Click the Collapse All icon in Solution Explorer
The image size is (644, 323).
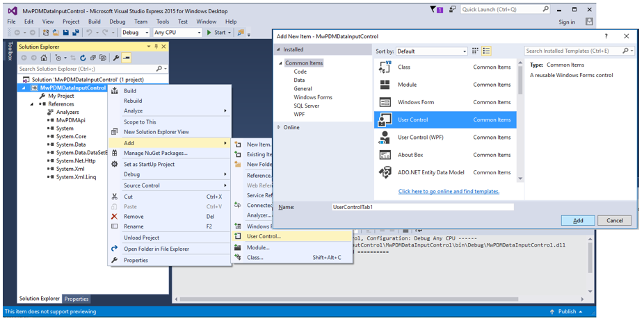[92, 58]
